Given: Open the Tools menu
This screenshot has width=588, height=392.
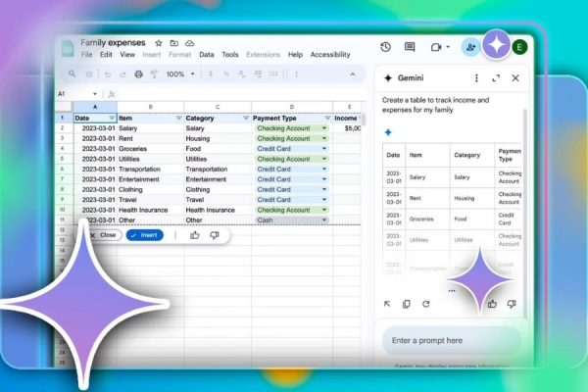Looking at the screenshot, I should [x=229, y=55].
